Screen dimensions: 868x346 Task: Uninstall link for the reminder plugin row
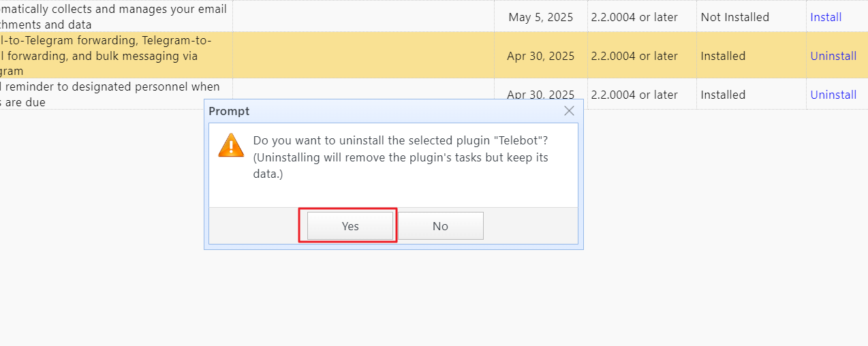pos(833,95)
